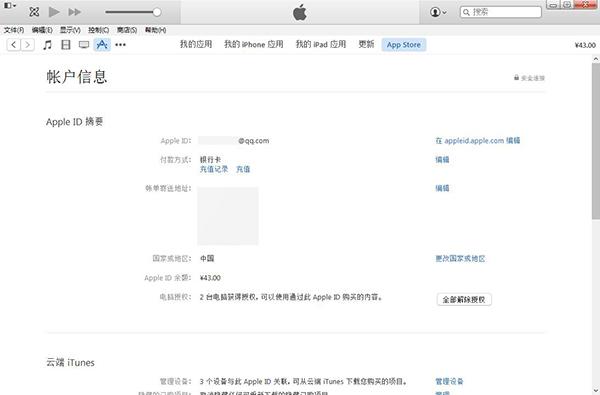This screenshot has width=600, height=395.
Task: Click the Apple ID 摘要 section heading
Action: click(75, 122)
